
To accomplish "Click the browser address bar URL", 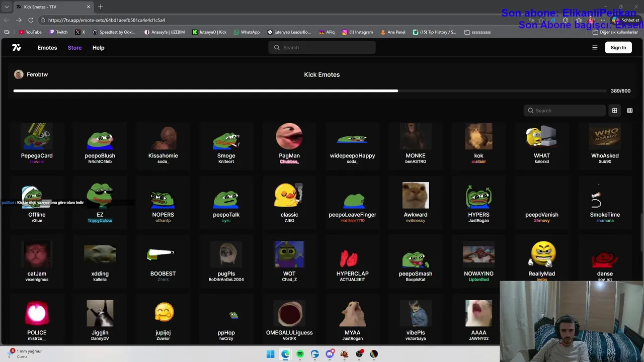I will pyautogui.click(x=107, y=20).
